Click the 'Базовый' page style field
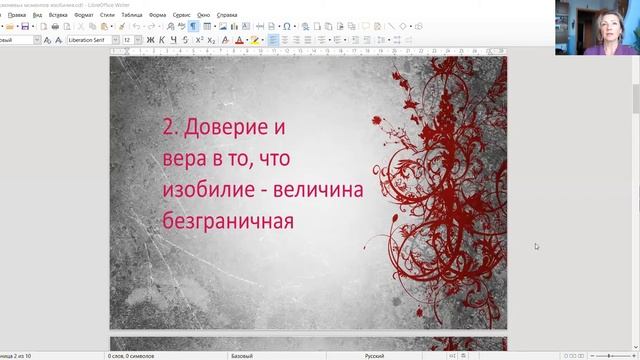Screen dimensions: 640x360 point(242,356)
